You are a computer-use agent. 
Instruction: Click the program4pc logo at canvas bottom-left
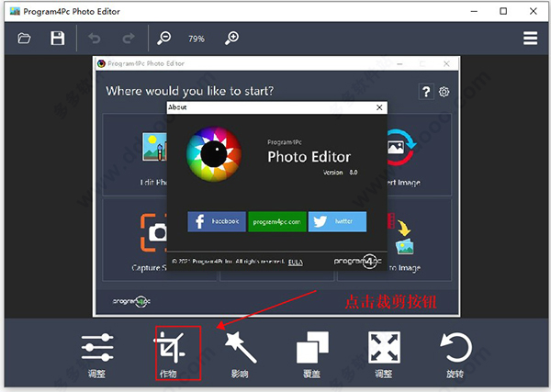click(x=131, y=301)
